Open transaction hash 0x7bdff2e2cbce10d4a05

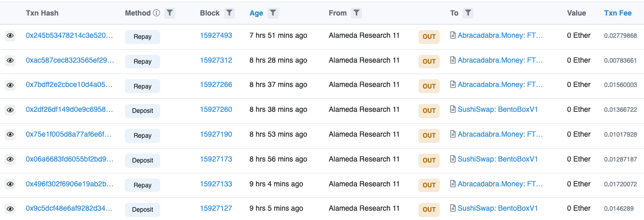point(69,85)
